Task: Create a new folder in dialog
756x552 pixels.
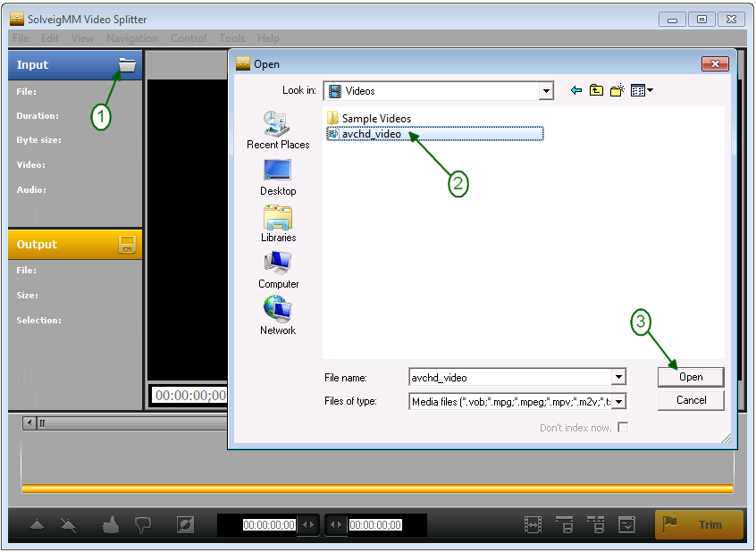Action: pos(617,90)
